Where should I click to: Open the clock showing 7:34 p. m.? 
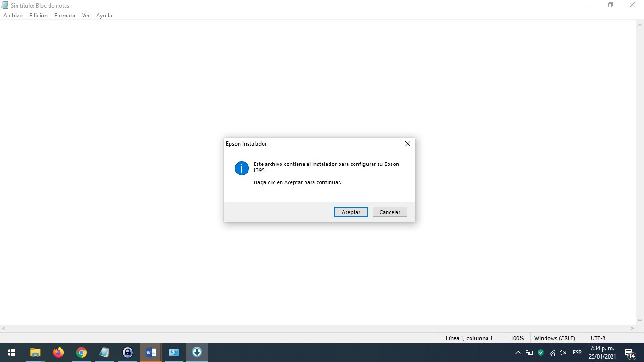click(x=603, y=353)
